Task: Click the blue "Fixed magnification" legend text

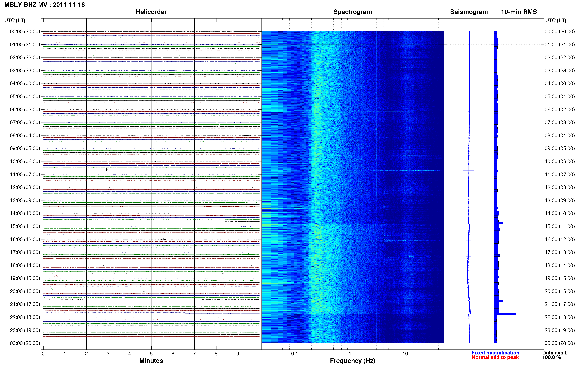Action: [495, 353]
